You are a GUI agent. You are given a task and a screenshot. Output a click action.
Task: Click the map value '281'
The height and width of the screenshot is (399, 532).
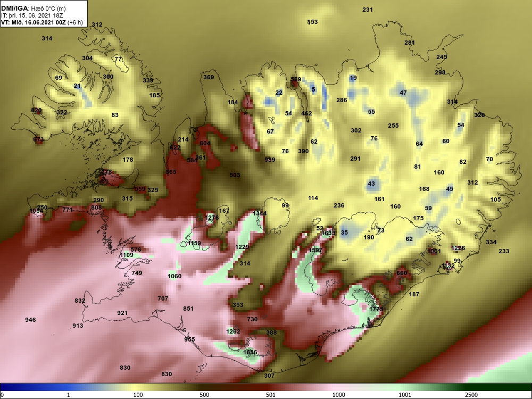click(x=410, y=43)
